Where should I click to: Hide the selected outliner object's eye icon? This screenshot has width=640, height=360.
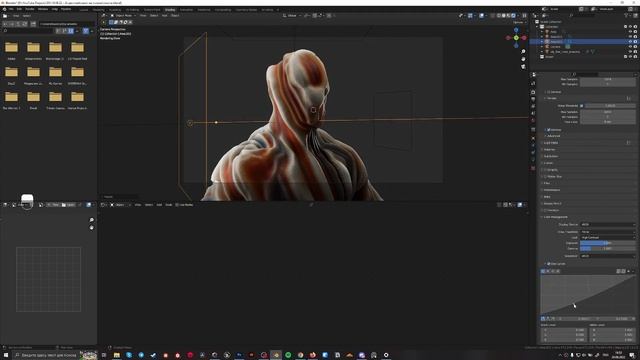pyautogui.click(x=630, y=42)
